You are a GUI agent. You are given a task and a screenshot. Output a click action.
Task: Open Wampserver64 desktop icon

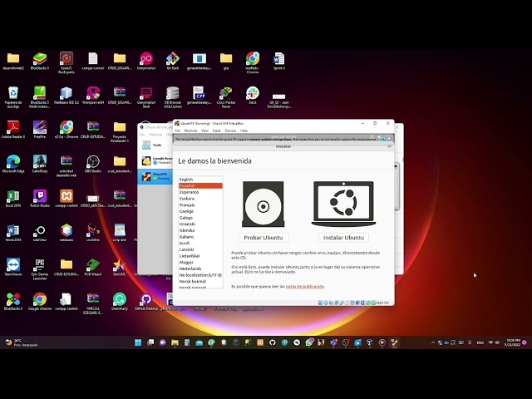[93, 96]
